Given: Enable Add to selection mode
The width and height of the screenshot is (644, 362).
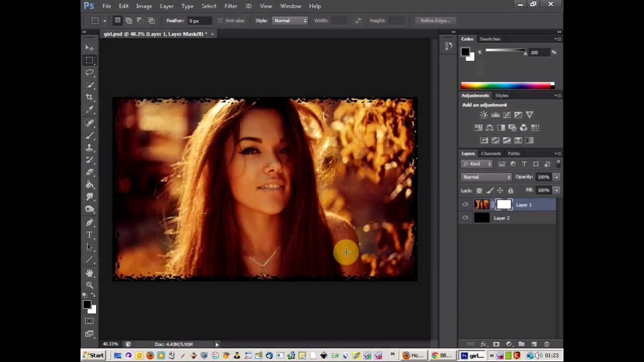Looking at the screenshot, I should coord(129,21).
